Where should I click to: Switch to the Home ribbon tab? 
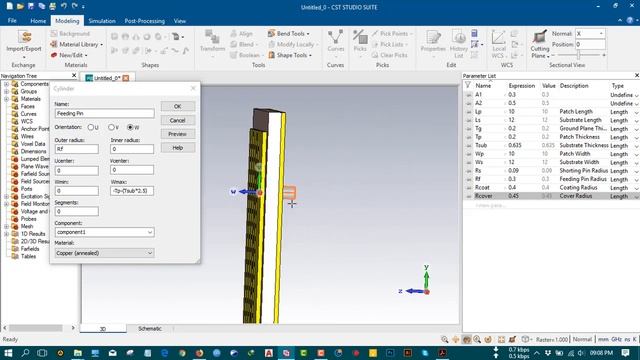click(38, 20)
